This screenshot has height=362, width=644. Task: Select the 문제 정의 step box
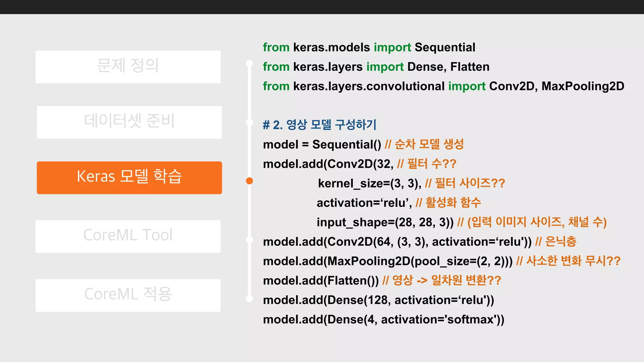(x=128, y=67)
